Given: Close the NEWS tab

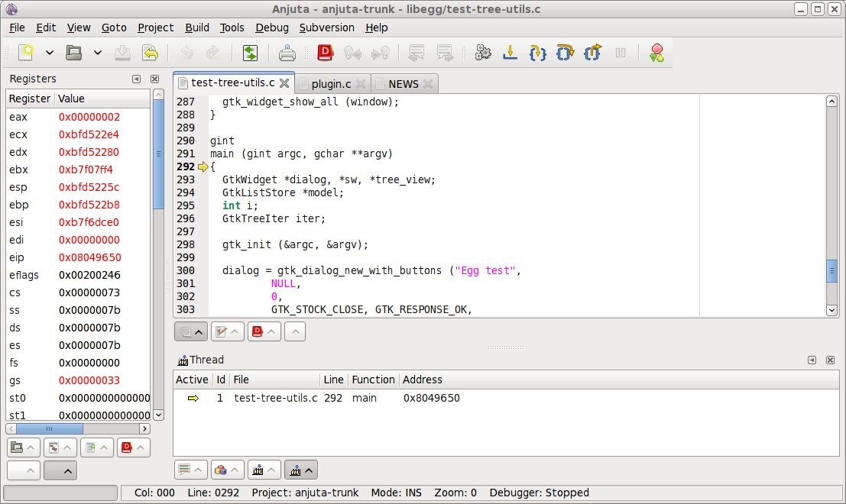Looking at the screenshot, I should click(428, 84).
